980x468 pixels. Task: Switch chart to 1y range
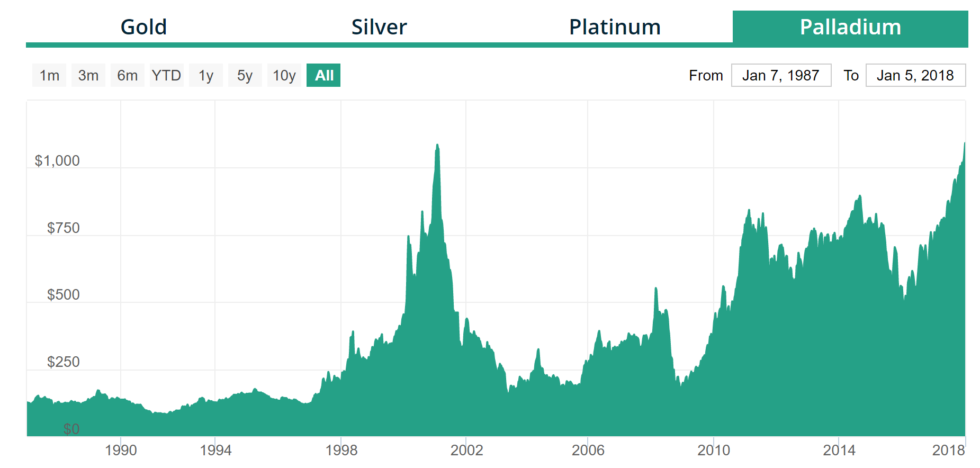coord(206,75)
